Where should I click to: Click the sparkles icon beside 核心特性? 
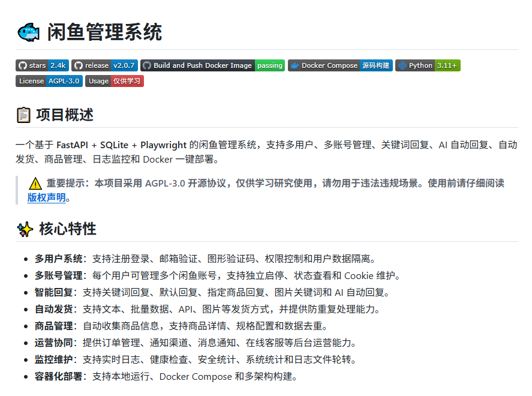click(x=25, y=229)
